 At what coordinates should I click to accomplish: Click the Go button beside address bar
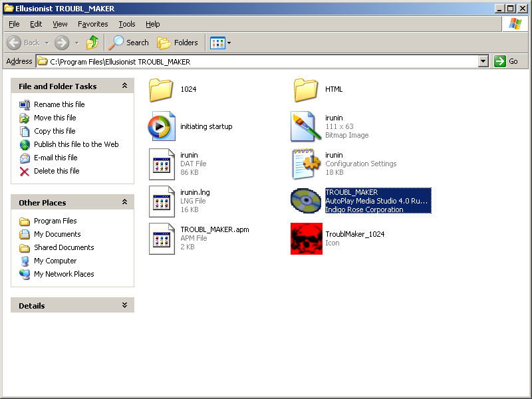click(x=506, y=61)
